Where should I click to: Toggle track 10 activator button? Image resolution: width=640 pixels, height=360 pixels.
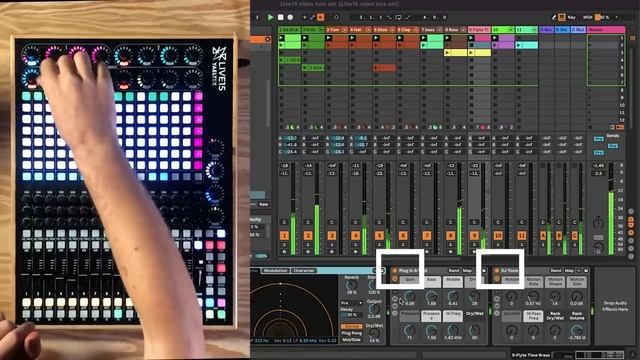[x=498, y=236]
